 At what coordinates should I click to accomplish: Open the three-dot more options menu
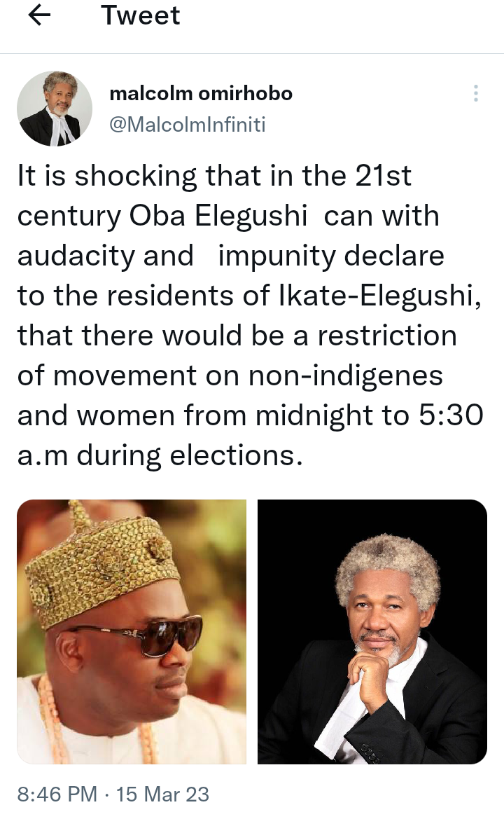pos(475,93)
